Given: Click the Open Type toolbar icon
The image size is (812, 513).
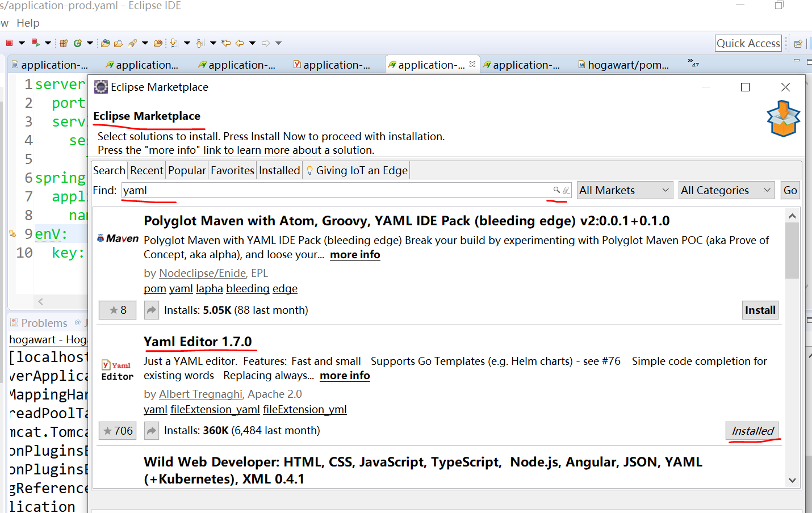Looking at the screenshot, I should point(105,43).
